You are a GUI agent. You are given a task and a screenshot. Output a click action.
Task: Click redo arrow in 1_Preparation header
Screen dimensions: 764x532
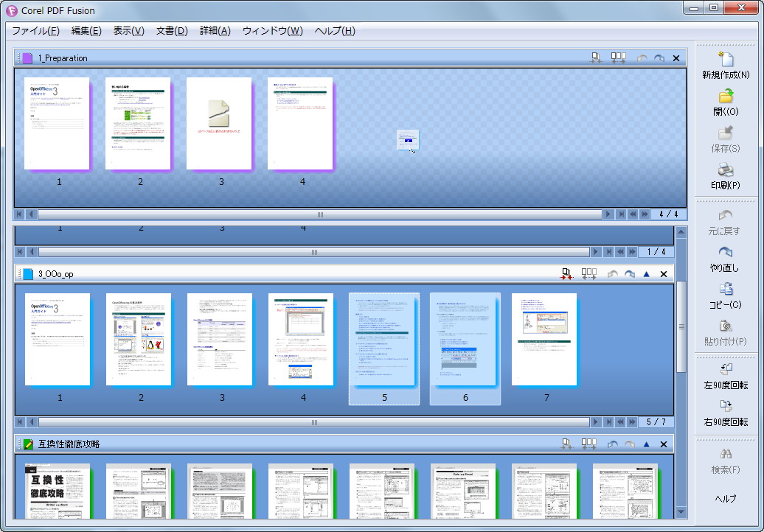659,58
